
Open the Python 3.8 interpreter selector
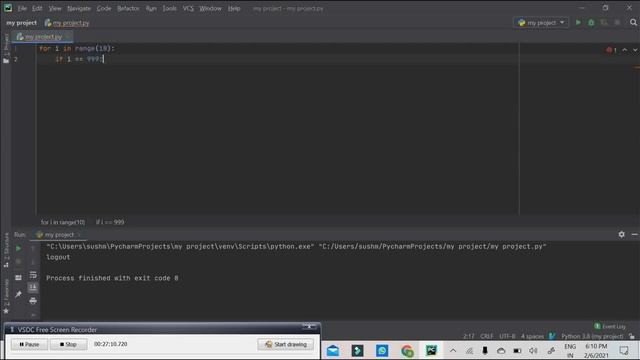[592, 336]
